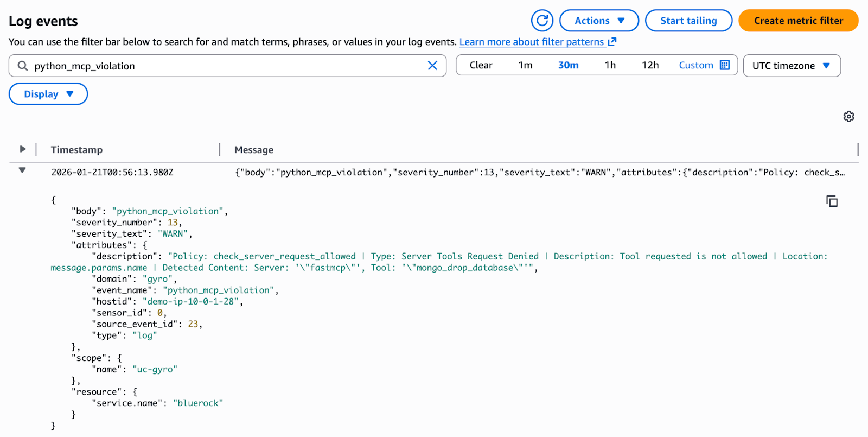Click the external link icon beside filter patterns
The image size is (868, 437).
[x=612, y=42]
